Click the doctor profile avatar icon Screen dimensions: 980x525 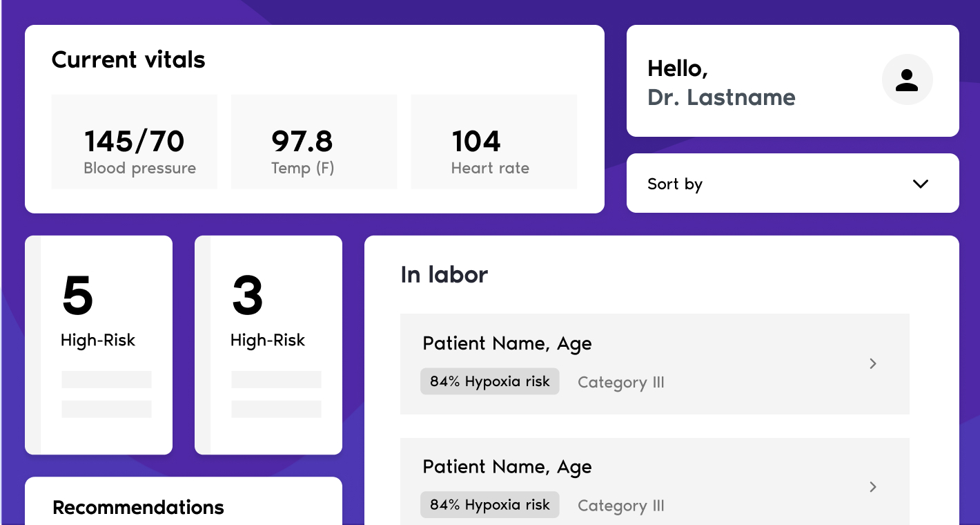(907, 80)
